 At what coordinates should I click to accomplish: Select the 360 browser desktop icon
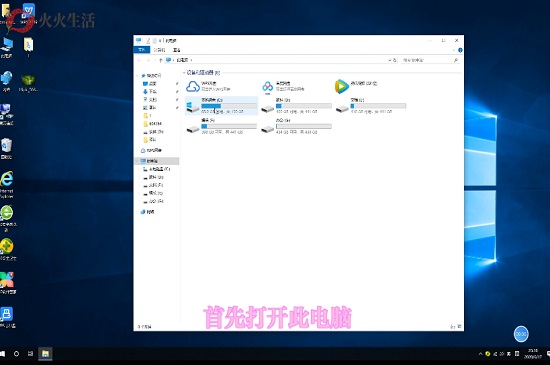tap(7, 218)
